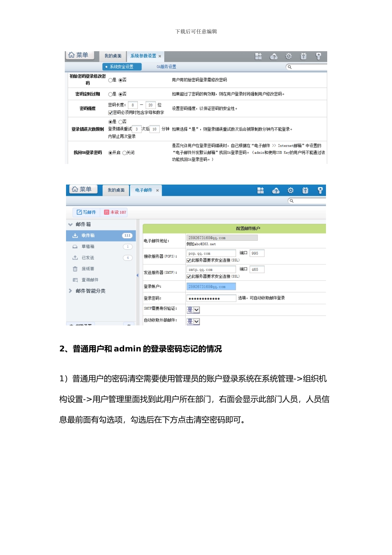Compose mail with 写邮件 button

pos(86,212)
